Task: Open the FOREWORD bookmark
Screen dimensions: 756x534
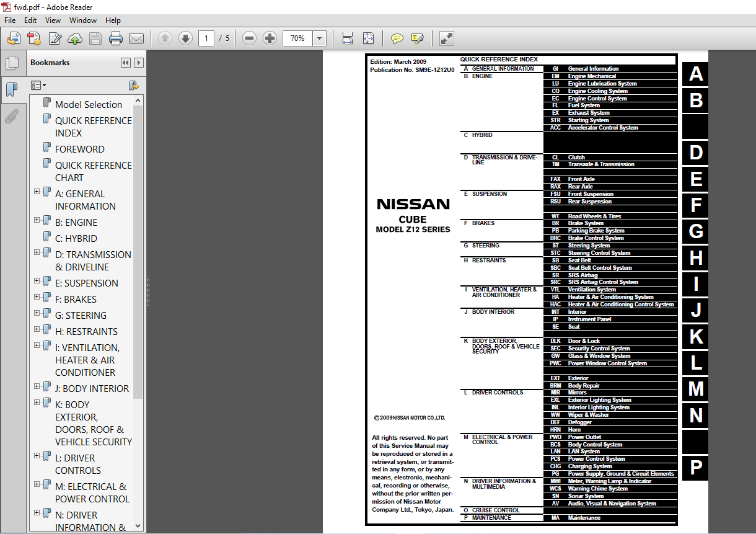Action: (80, 149)
